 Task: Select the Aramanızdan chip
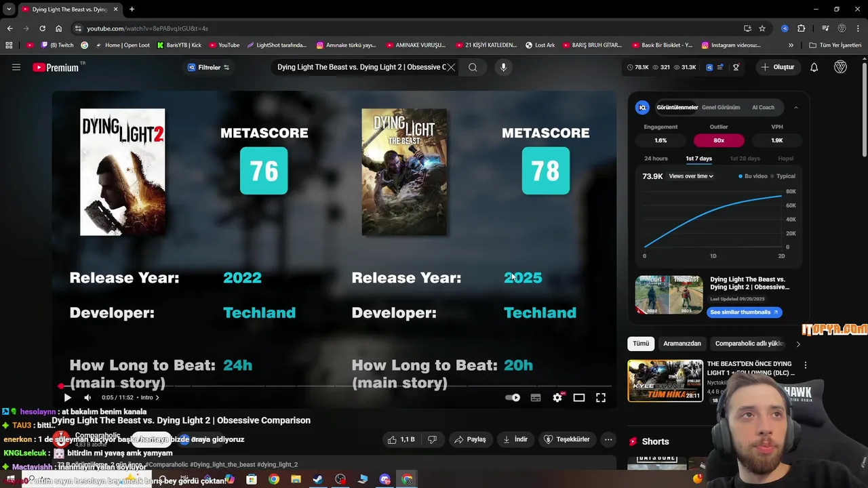(x=682, y=344)
